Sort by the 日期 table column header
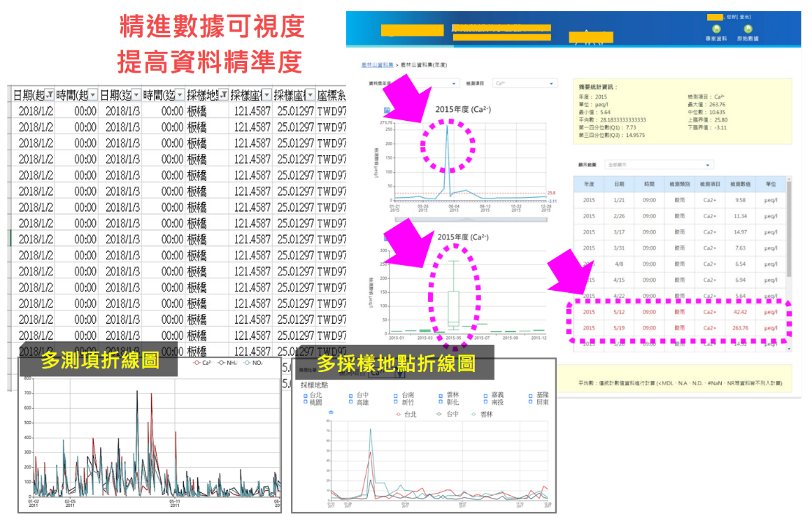This screenshot has height=523, width=812. [x=619, y=184]
